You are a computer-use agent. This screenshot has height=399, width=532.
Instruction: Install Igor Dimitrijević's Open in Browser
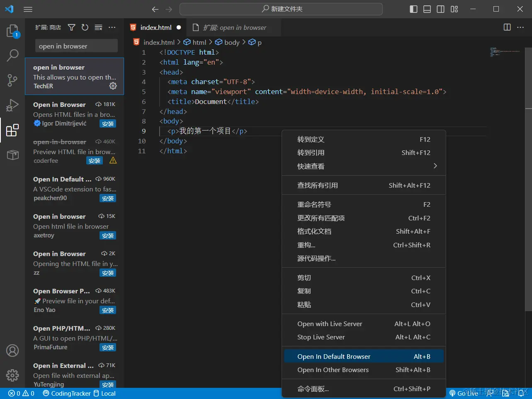tap(108, 123)
